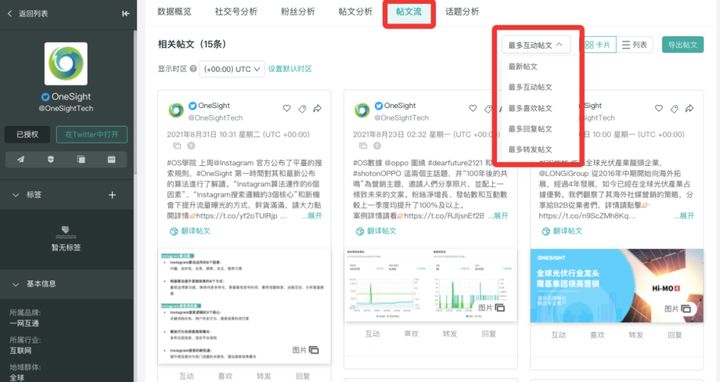This screenshot has width=720, height=382.
Task: Click t.co/yf2oTUIRjp link in first post
Action: tap(237, 216)
